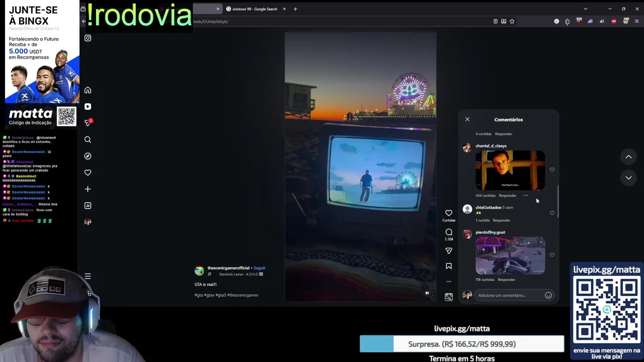Open a new browser tab
The width and height of the screenshot is (644, 362).
click(x=295, y=9)
